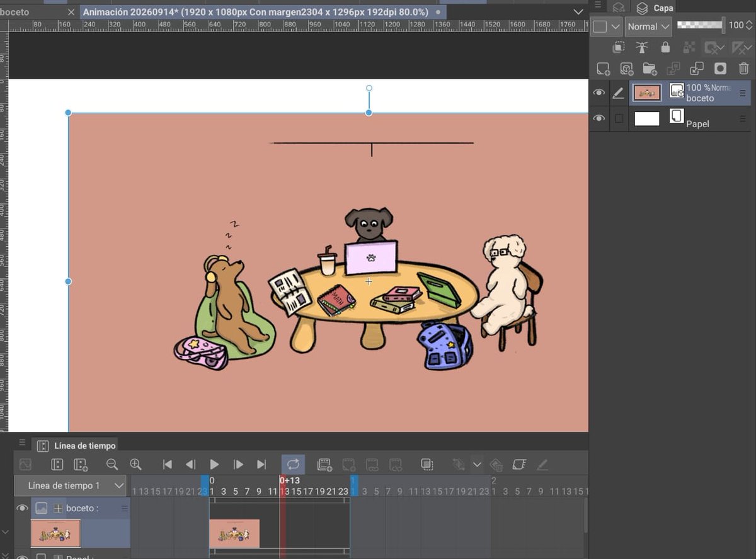The image size is (756, 559).
Task: Click the opacity 100 stepper arrows
Action: tap(750, 26)
